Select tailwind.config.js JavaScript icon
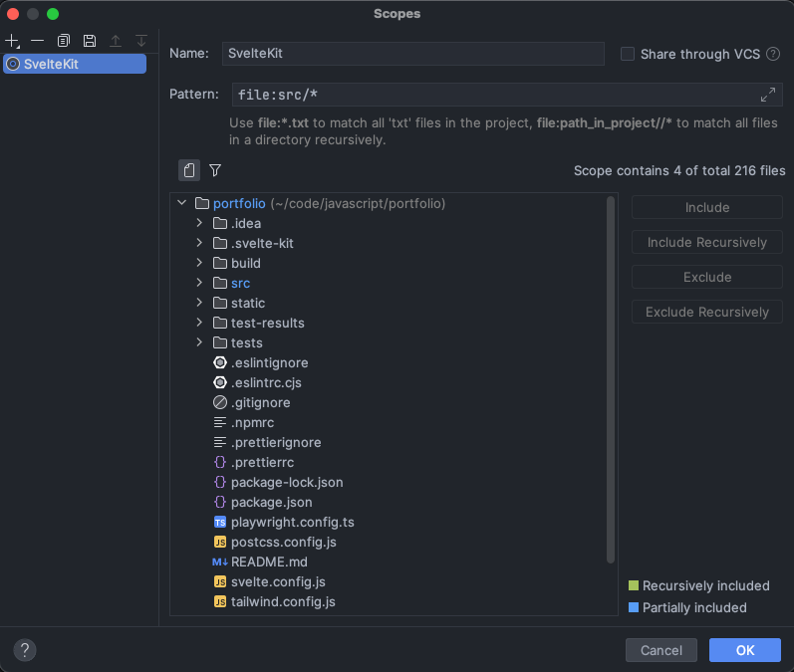 point(220,601)
